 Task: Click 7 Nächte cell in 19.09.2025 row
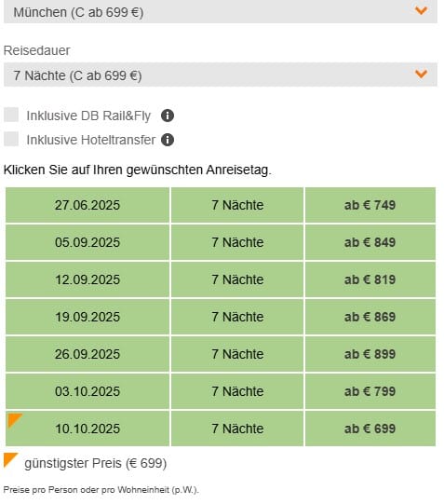[237, 317]
